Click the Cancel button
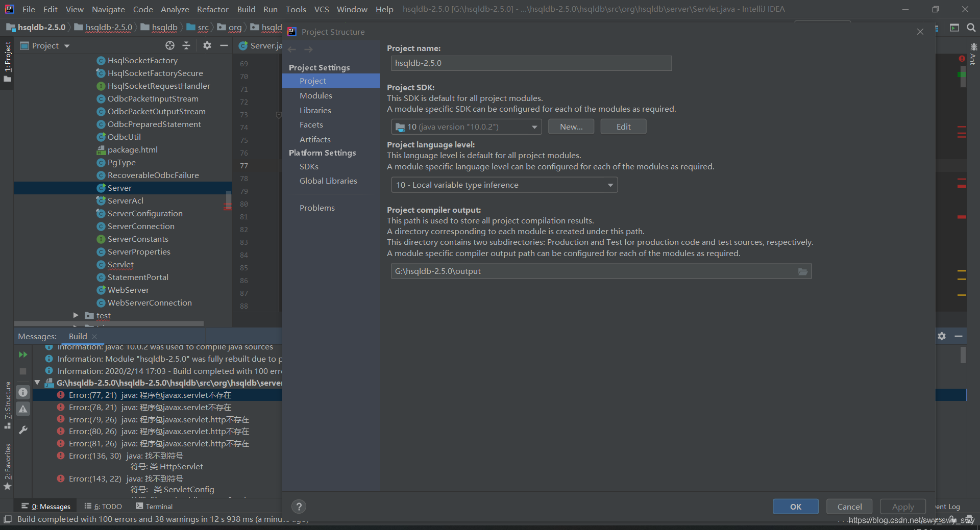This screenshot has width=980, height=530. point(849,507)
